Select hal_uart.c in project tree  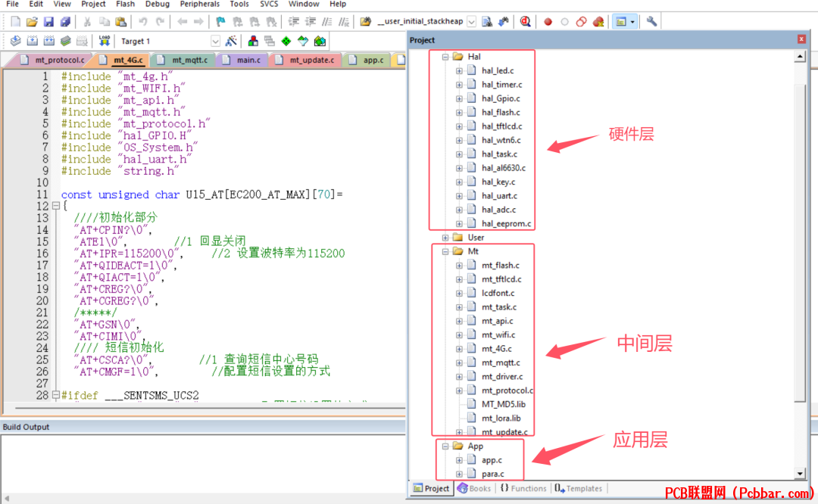[499, 196]
